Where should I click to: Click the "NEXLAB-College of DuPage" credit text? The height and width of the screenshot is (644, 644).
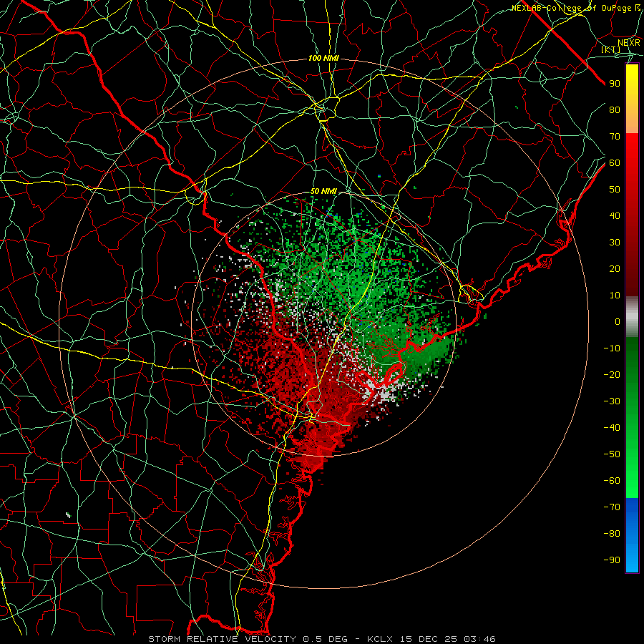[572, 8]
